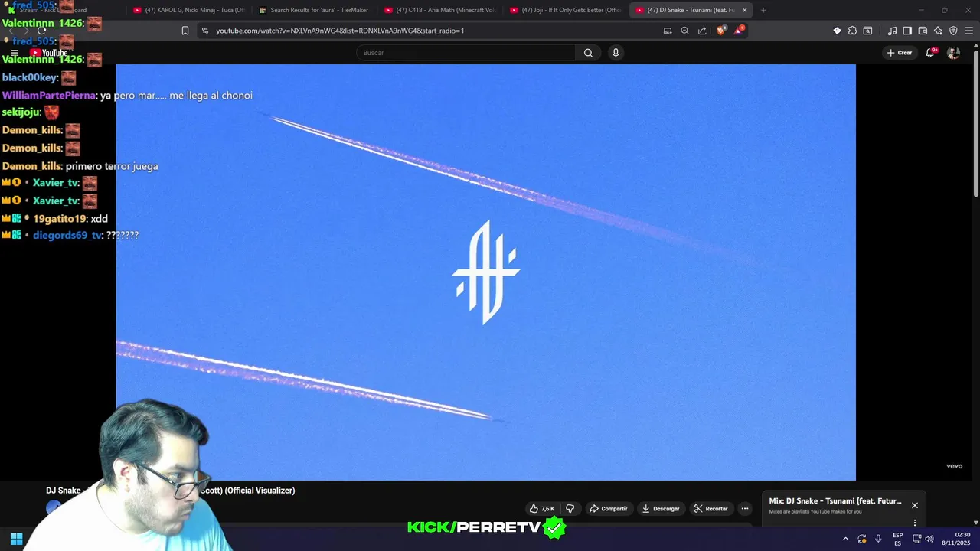
Task: Play or pause the video by clicking it
Action: point(485,272)
